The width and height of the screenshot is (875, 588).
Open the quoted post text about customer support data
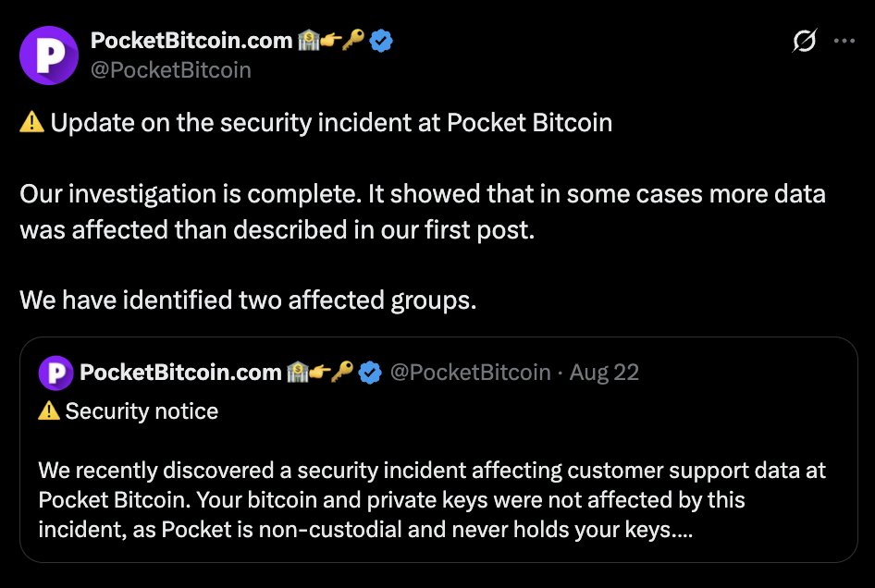click(432, 500)
